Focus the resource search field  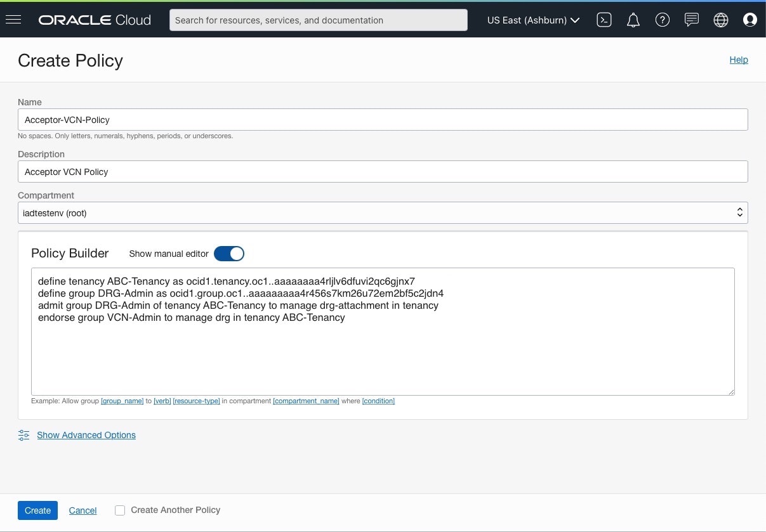point(319,20)
